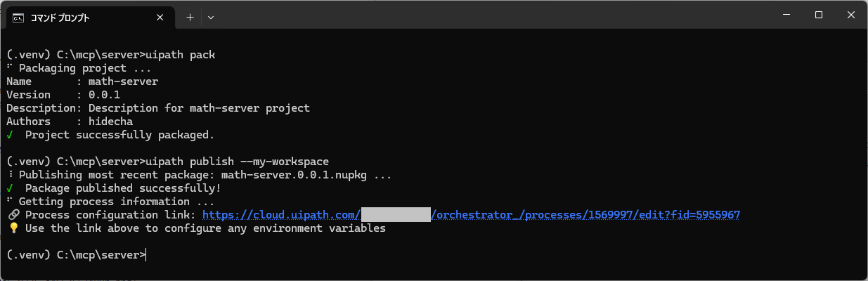Place cursor at the last server> prompt
The width and height of the screenshot is (868, 281).
[x=147, y=255]
